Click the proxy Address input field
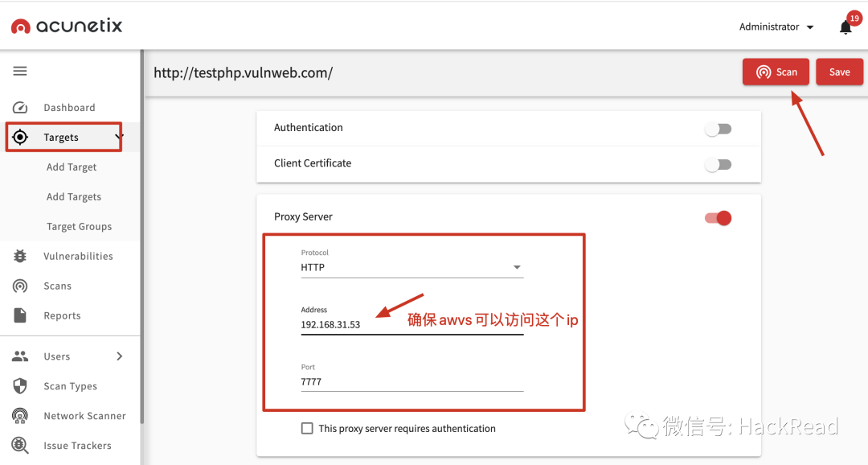The image size is (868, 465). tap(411, 325)
